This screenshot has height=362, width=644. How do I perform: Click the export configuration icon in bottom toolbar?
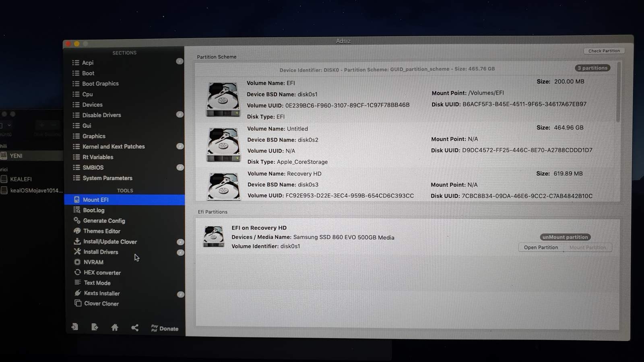click(95, 327)
